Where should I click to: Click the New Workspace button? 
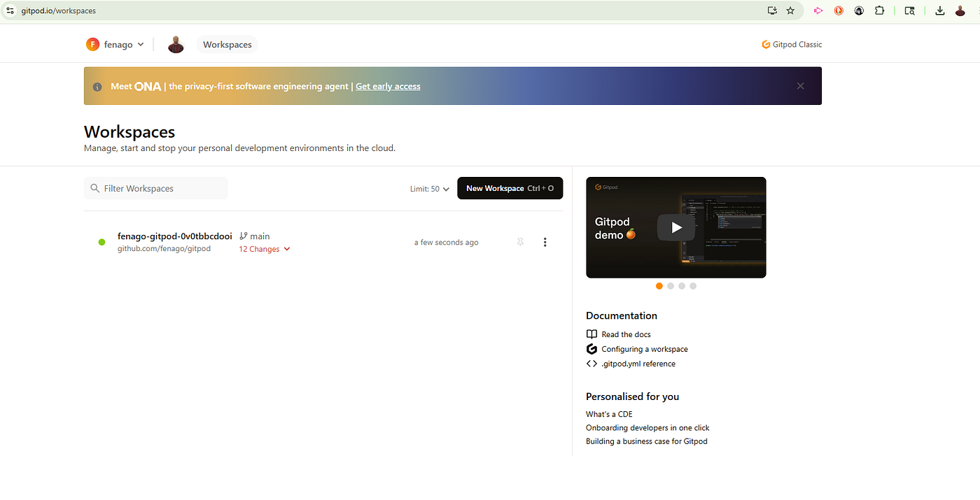[510, 188]
